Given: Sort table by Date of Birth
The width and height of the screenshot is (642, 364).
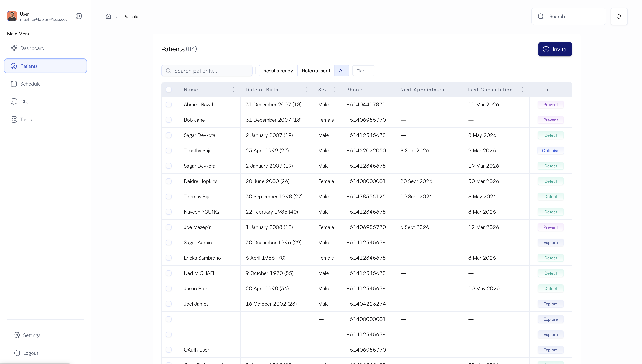Looking at the screenshot, I should pos(306,89).
